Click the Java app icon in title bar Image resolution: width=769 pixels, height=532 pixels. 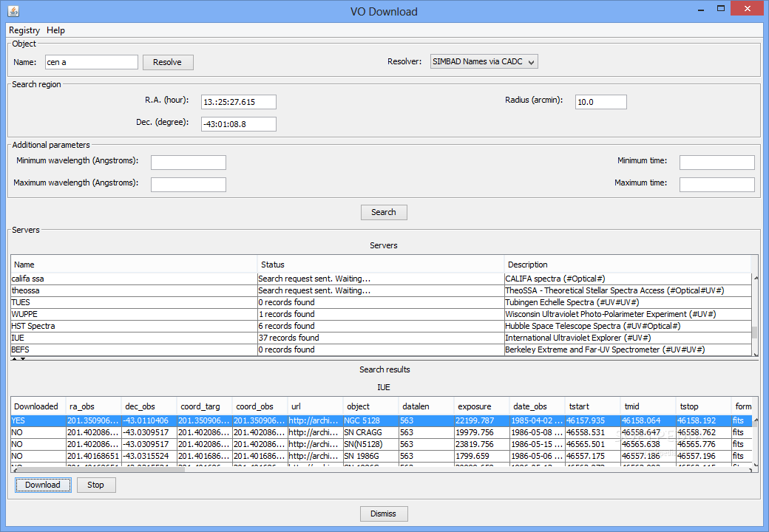(x=13, y=11)
